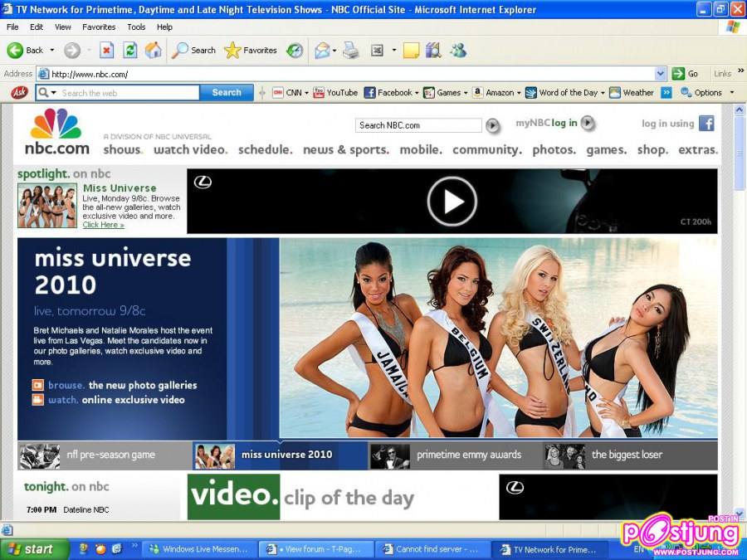Click the Facebook log in icon
Viewport: 747px width, 560px height.
705,124
